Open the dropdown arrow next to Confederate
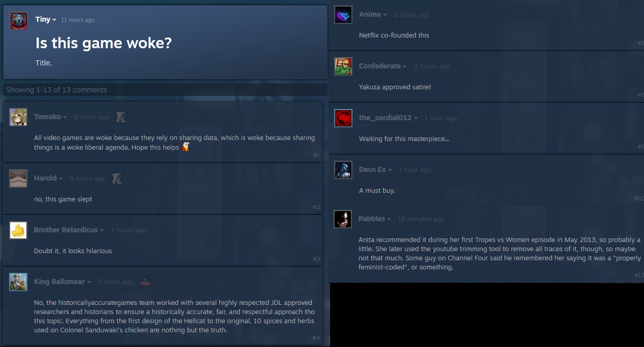644x347 pixels. tap(405, 66)
